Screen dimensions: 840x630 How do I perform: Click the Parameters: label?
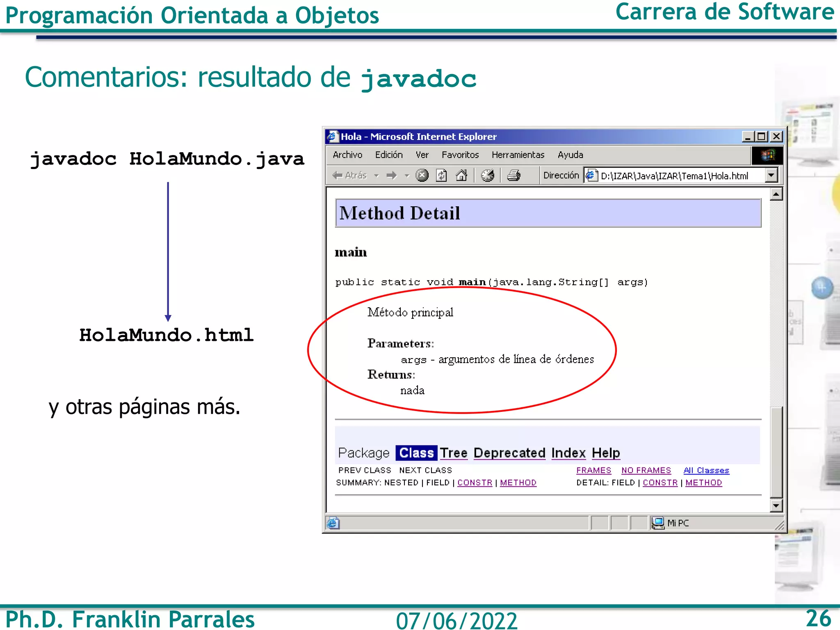(x=401, y=343)
